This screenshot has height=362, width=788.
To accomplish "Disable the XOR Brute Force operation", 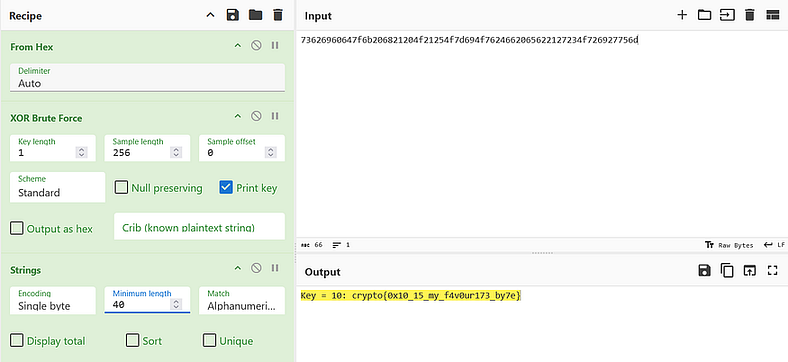I will coord(256,117).
